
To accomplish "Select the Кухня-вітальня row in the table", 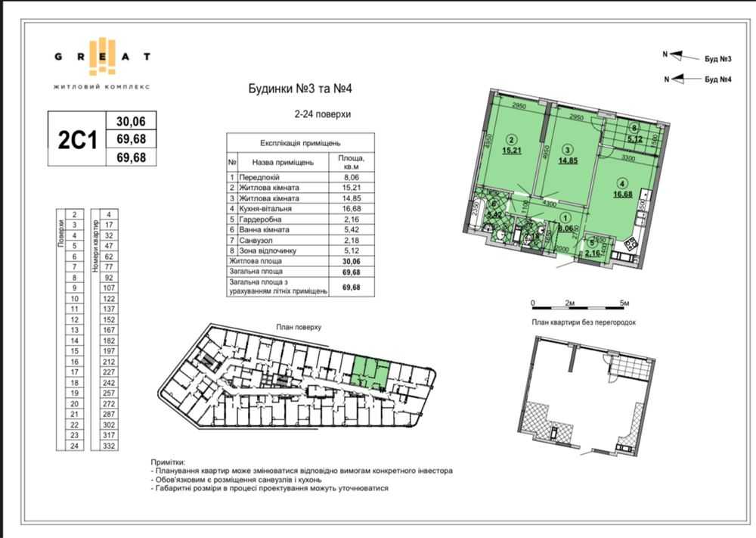I will pos(300,208).
